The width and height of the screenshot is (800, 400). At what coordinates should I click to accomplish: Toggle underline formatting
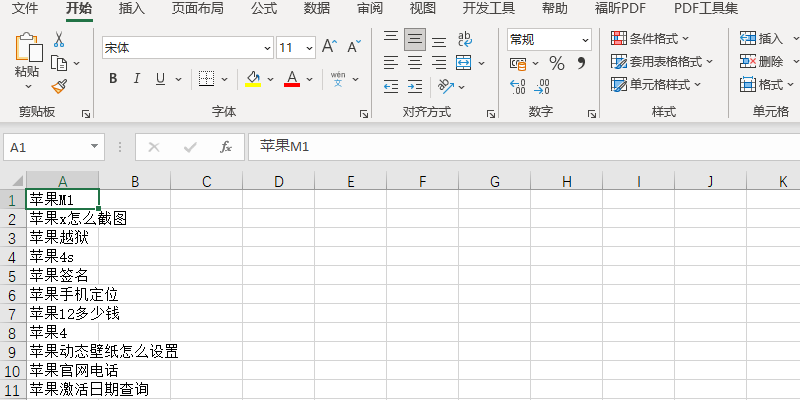pos(160,79)
